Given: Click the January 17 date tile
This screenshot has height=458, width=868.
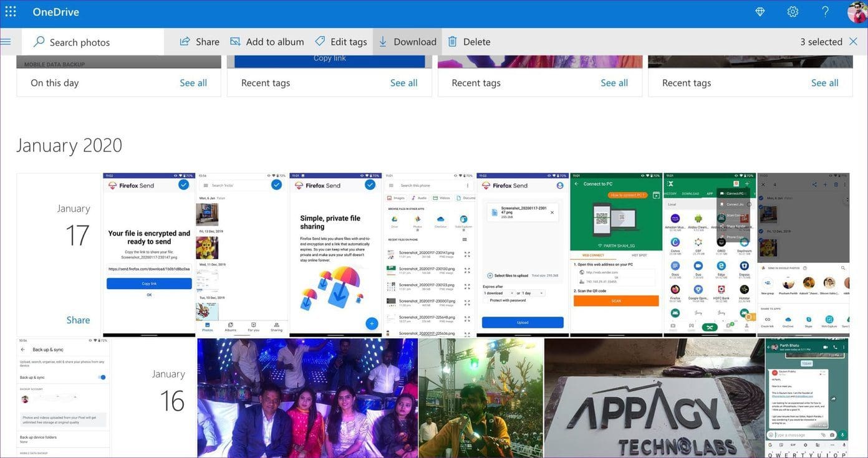Looking at the screenshot, I should click(x=59, y=255).
